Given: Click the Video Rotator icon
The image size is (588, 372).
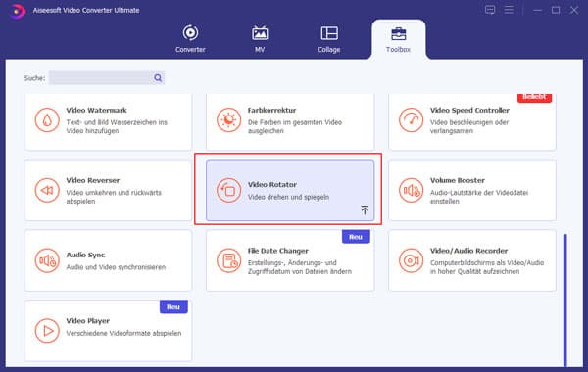Looking at the screenshot, I should pyautogui.click(x=228, y=190).
